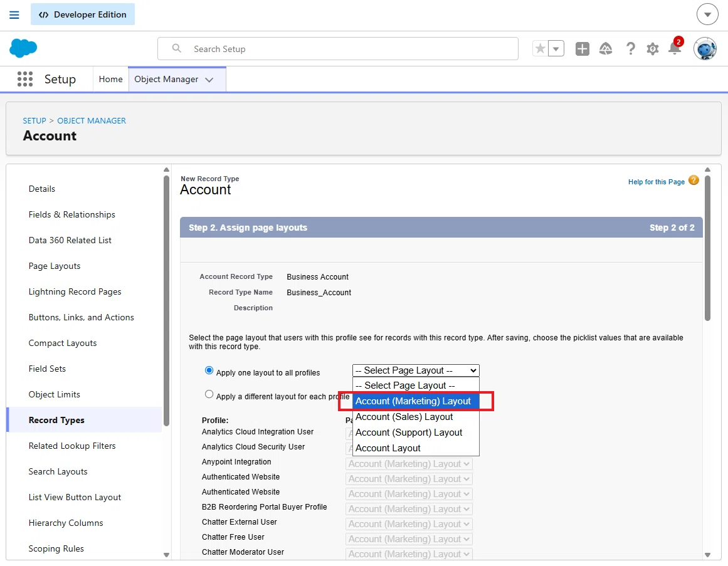
Task: Open layout dropdown for Chatter Moderator User
Action: (x=409, y=554)
